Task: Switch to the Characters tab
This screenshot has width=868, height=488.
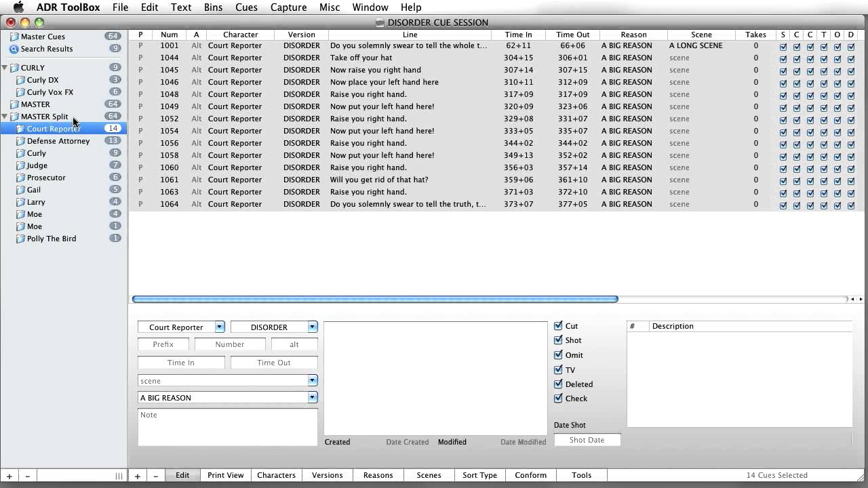Action: click(x=276, y=476)
